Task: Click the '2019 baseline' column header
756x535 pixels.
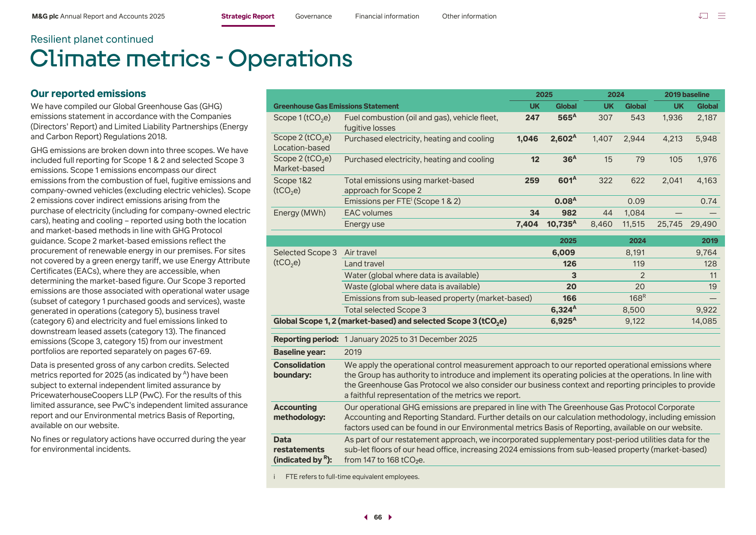Action: (x=687, y=94)
